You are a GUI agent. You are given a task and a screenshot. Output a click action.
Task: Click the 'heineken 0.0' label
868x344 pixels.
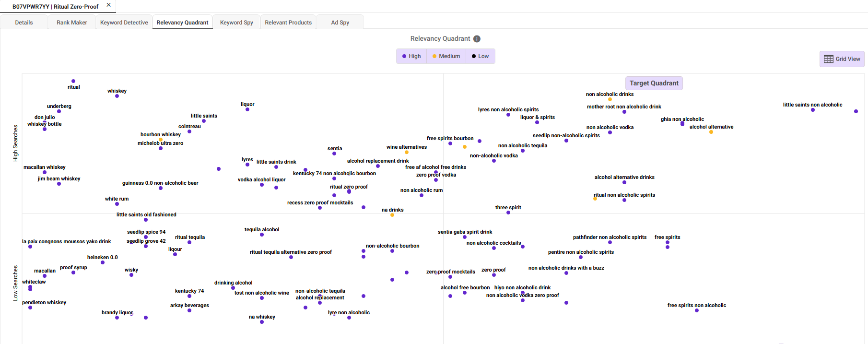(x=102, y=257)
